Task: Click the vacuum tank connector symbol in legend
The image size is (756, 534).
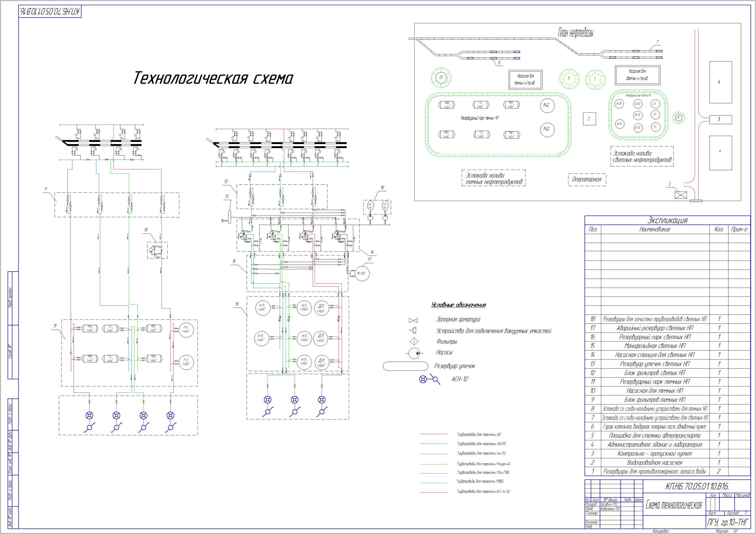Action: click(413, 330)
